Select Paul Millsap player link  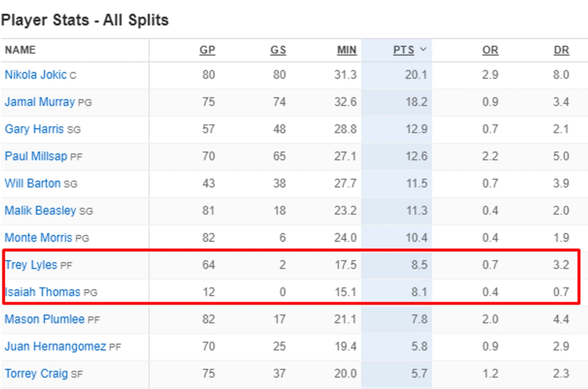tap(36, 156)
